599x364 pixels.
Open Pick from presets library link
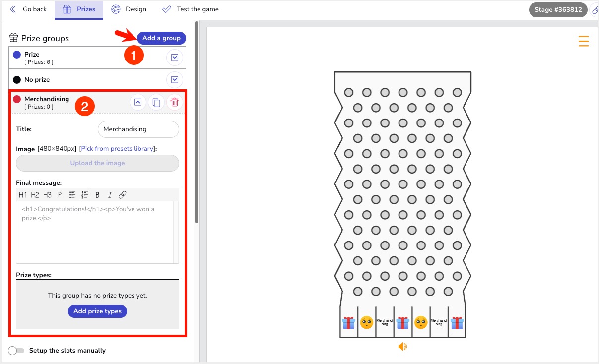coord(118,149)
